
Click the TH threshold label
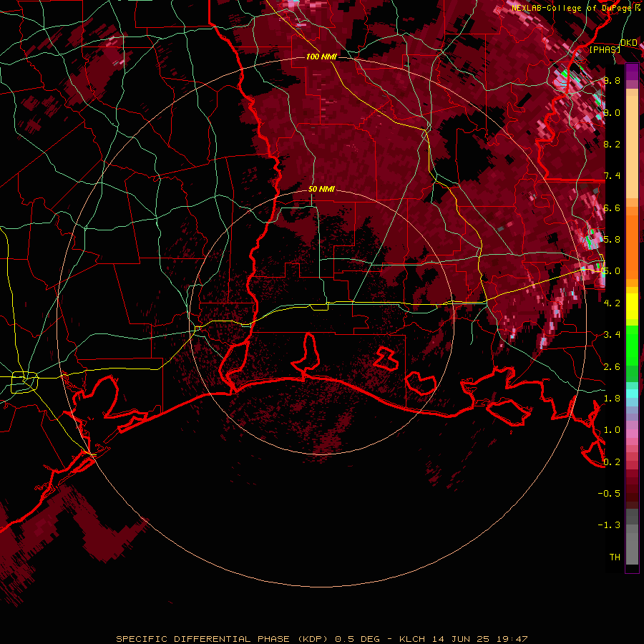[615, 557]
